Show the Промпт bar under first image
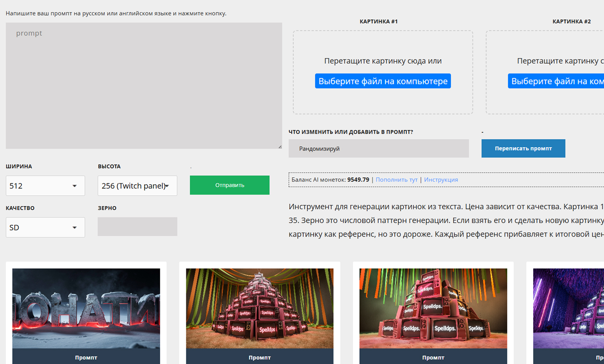Viewport: 604px width, 364px height. (85, 357)
